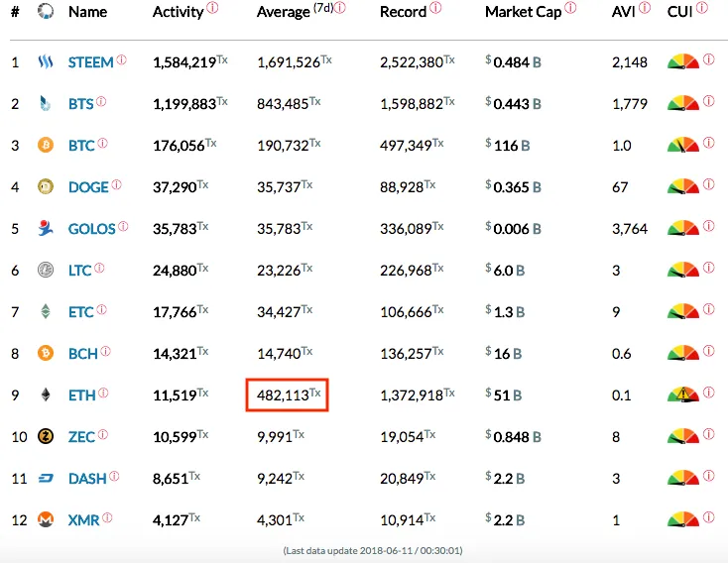Click the XMR Monero logo icon
The image size is (728, 563).
tap(46, 519)
